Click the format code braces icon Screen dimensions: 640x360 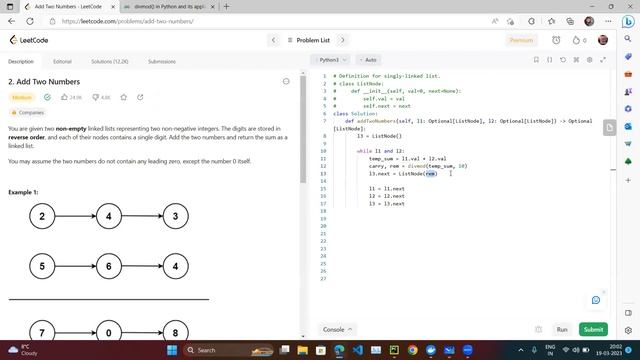[549, 60]
